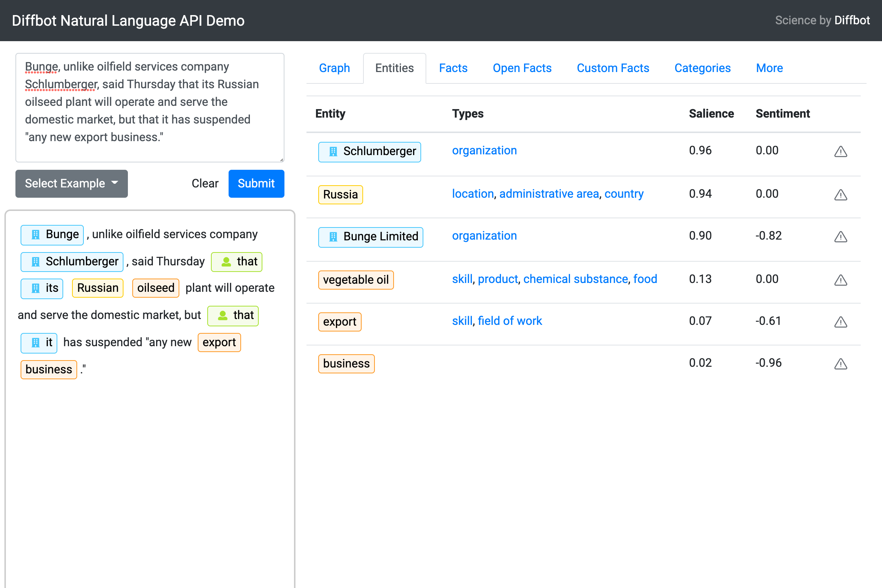Click the Sentiment column header

783,114
